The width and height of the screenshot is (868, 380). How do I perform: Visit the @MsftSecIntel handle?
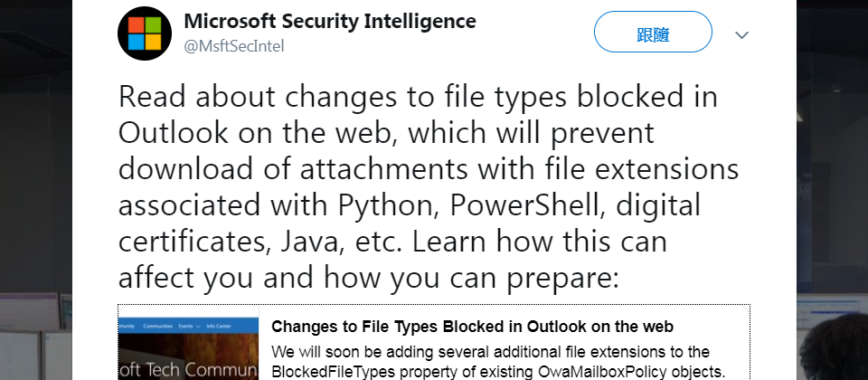click(x=234, y=46)
